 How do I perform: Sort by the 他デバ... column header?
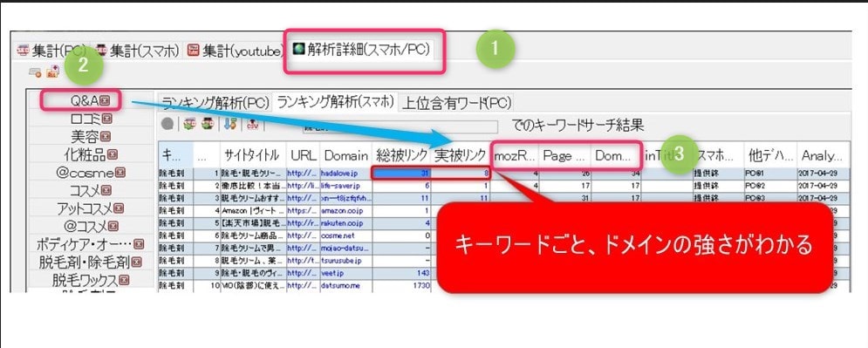(x=771, y=155)
